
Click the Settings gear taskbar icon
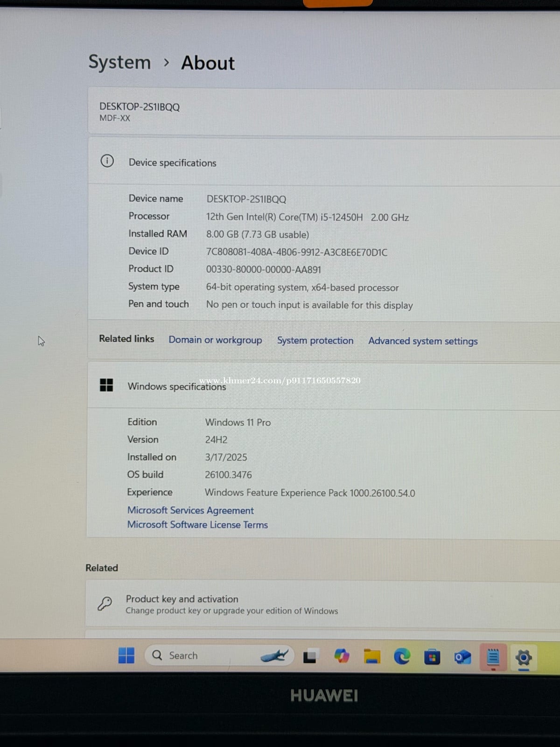(x=524, y=658)
